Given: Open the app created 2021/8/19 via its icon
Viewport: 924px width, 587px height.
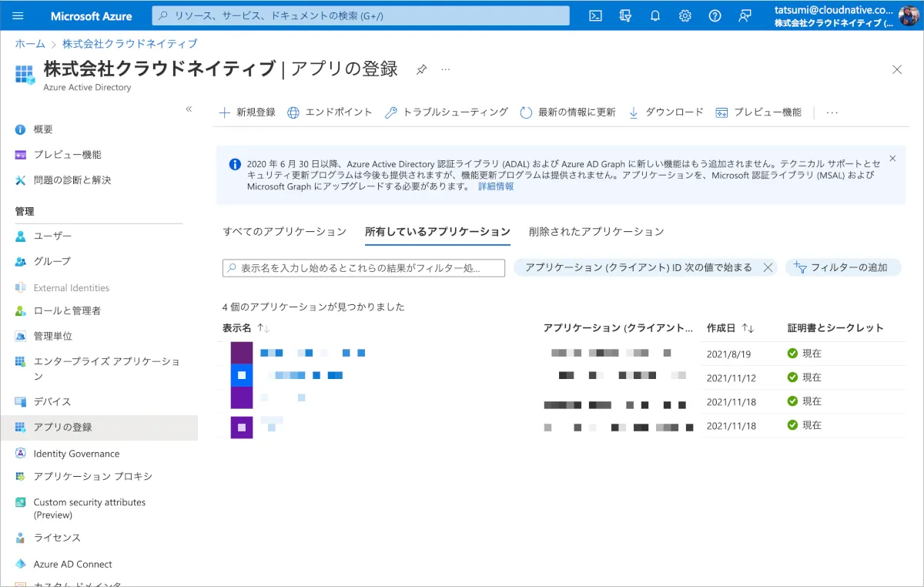Looking at the screenshot, I should click(242, 353).
